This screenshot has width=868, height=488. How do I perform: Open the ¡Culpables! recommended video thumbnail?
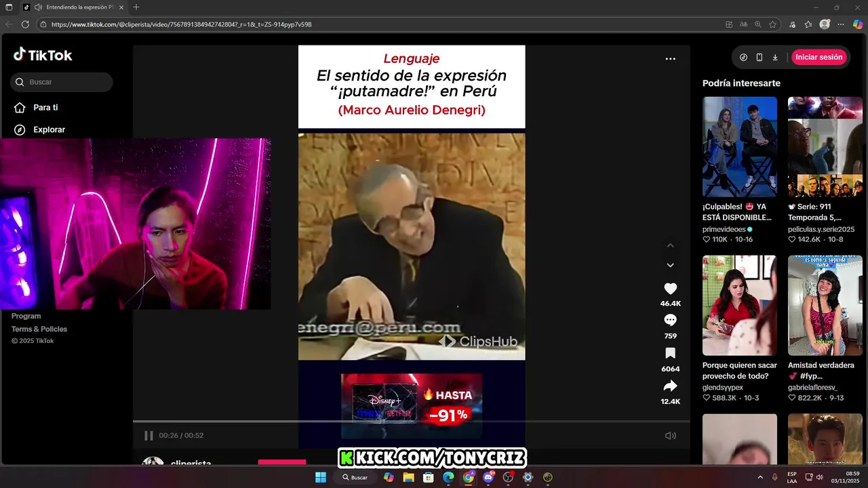(x=739, y=146)
